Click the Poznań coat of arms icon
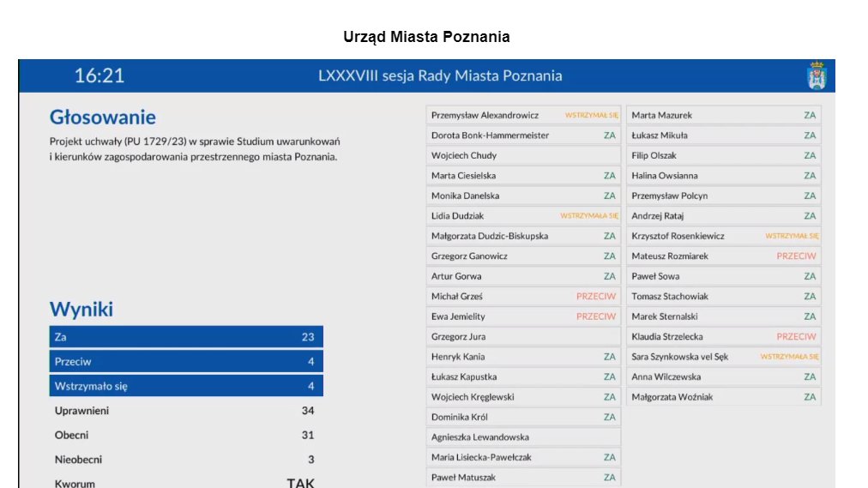Image resolution: width=868 pixels, height=488 pixels. (x=816, y=75)
